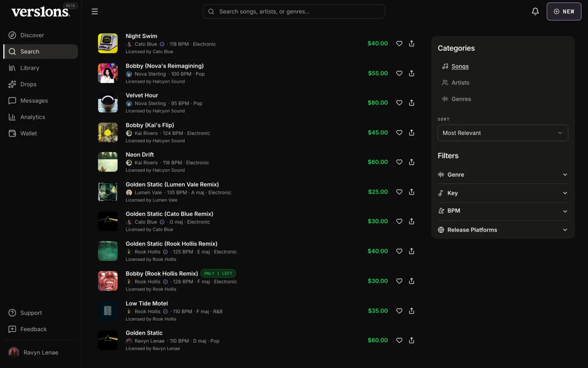This screenshot has width=588, height=368.
Task: Click the search songs input field
Action: click(294, 11)
